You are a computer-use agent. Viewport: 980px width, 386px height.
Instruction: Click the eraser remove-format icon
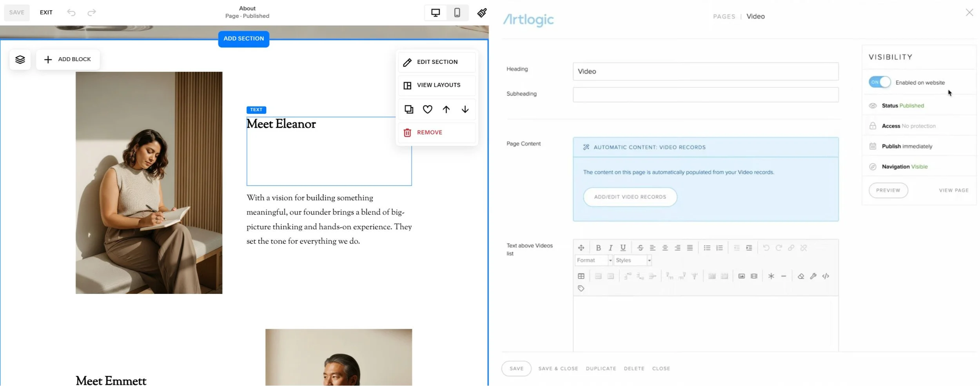pos(801,276)
